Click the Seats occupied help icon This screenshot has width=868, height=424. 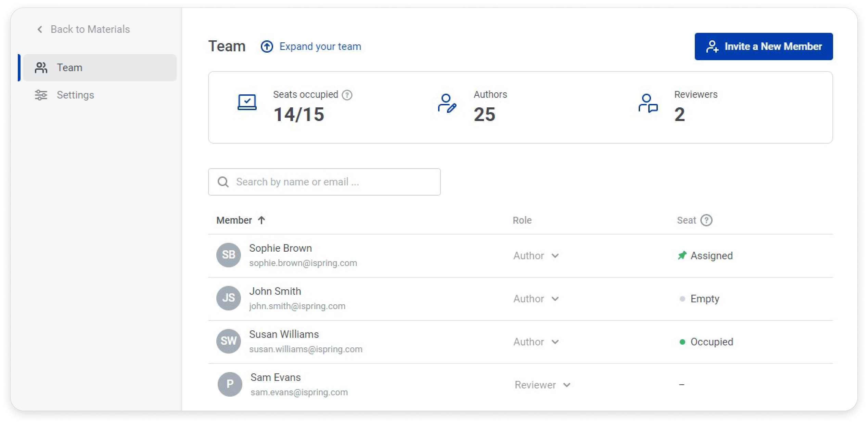pos(347,95)
